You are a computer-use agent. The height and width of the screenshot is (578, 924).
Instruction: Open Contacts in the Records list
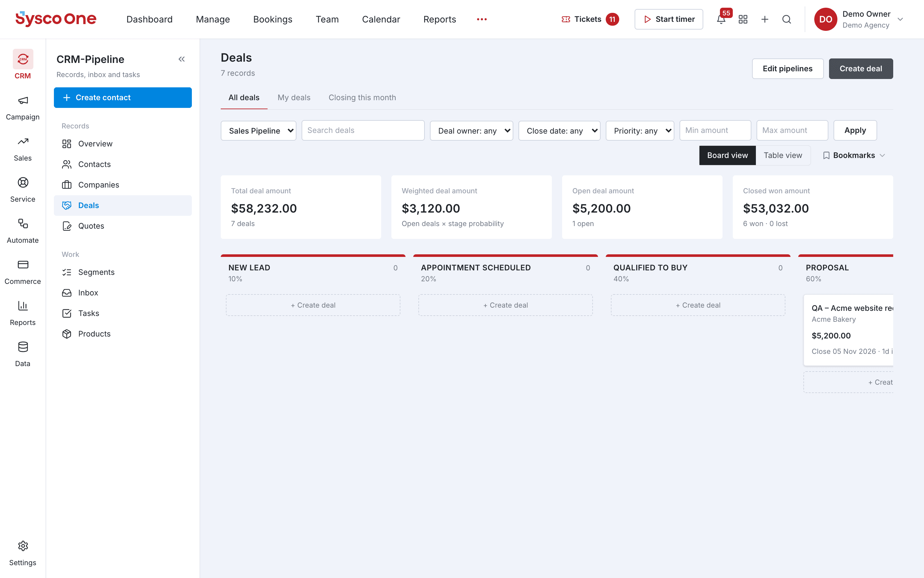coord(123,164)
